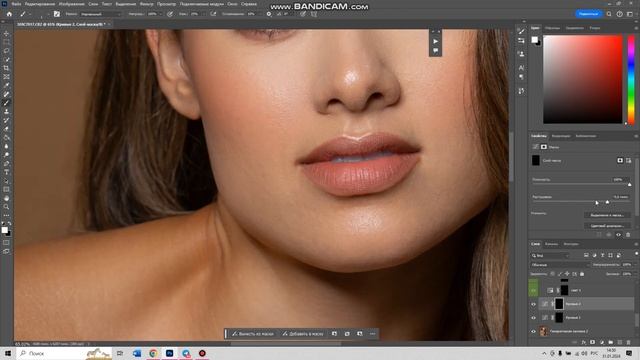Open the Home screen icon
This screenshot has width=640, height=360.
coord(9,14)
